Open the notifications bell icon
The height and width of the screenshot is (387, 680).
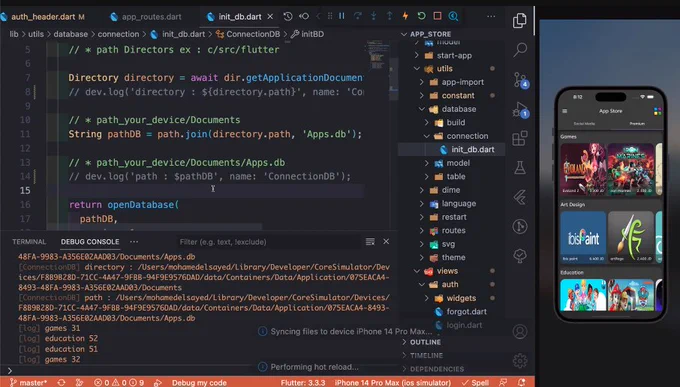click(522, 382)
